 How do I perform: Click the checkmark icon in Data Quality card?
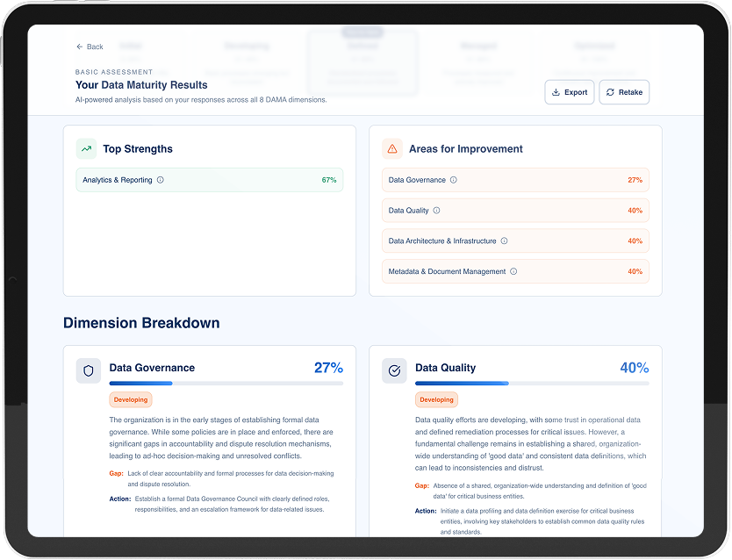(394, 370)
